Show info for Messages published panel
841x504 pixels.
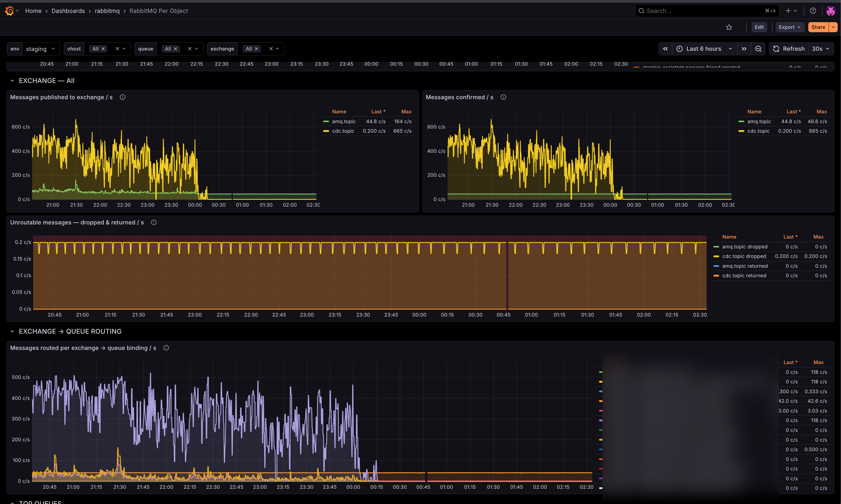[123, 97]
